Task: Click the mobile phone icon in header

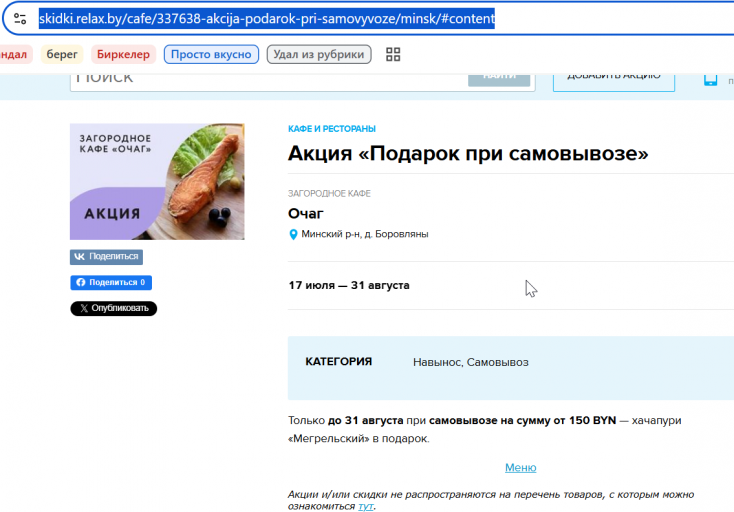Action: 710,80
